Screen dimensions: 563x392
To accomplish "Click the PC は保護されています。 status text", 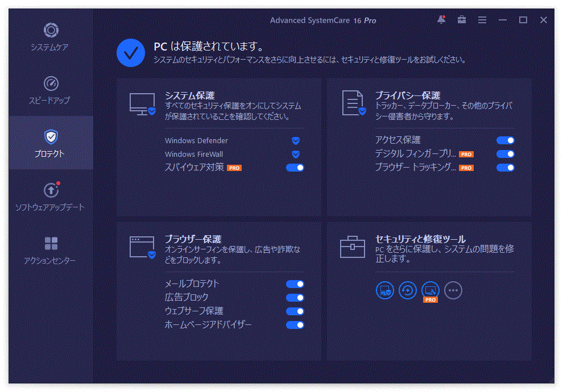I will pos(209,46).
